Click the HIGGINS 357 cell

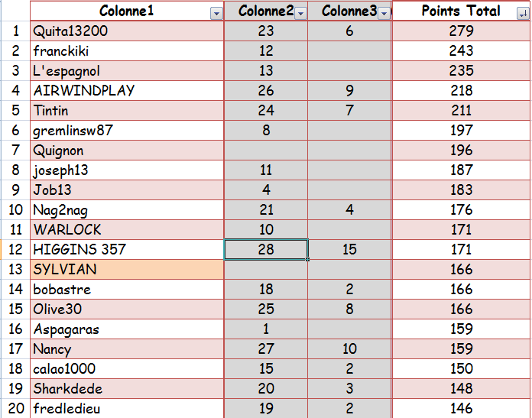point(127,250)
